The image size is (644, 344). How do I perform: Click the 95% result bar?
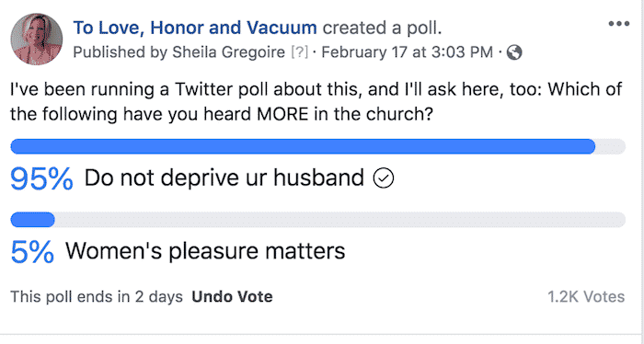tap(318, 146)
